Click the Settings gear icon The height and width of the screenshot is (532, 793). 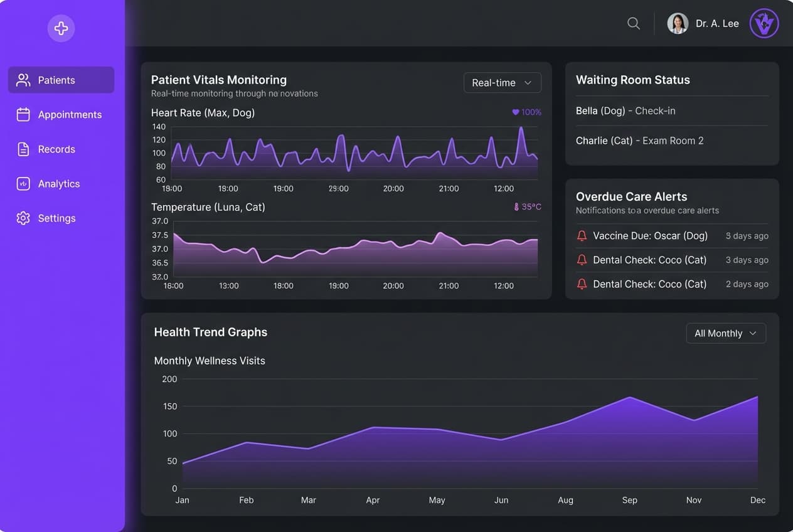(x=23, y=218)
